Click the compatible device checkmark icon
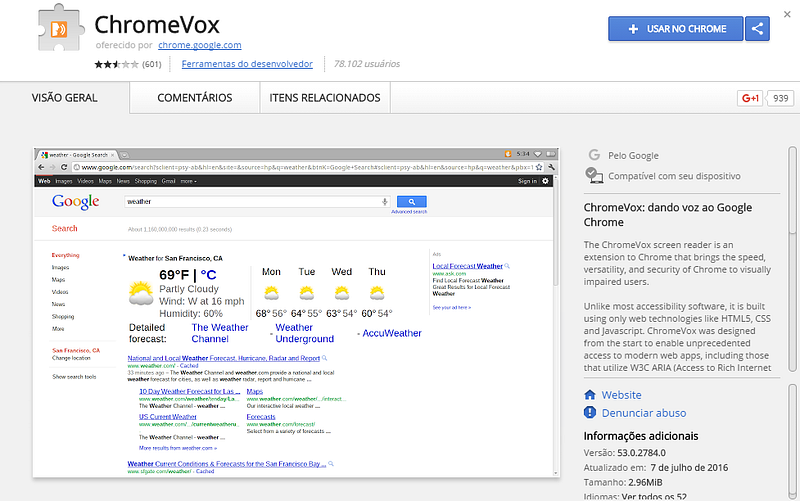Viewport: 800px width, 501px height. (x=594, y=176)
